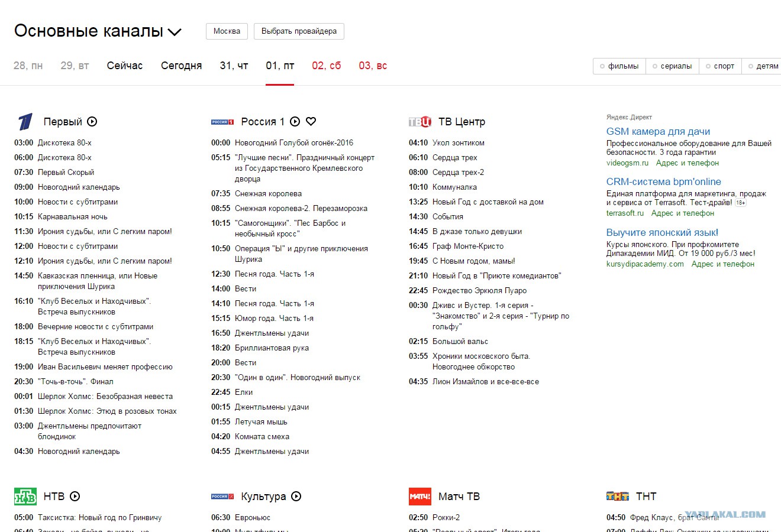This screenshot has width=781, height=532.
Task: Open Иван Васильевич меняет профессию listing
Action: pos(105,367)
